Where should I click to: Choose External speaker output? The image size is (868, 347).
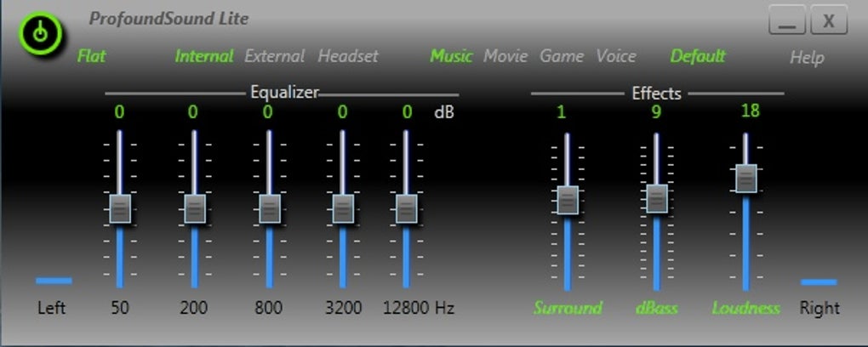275,56
